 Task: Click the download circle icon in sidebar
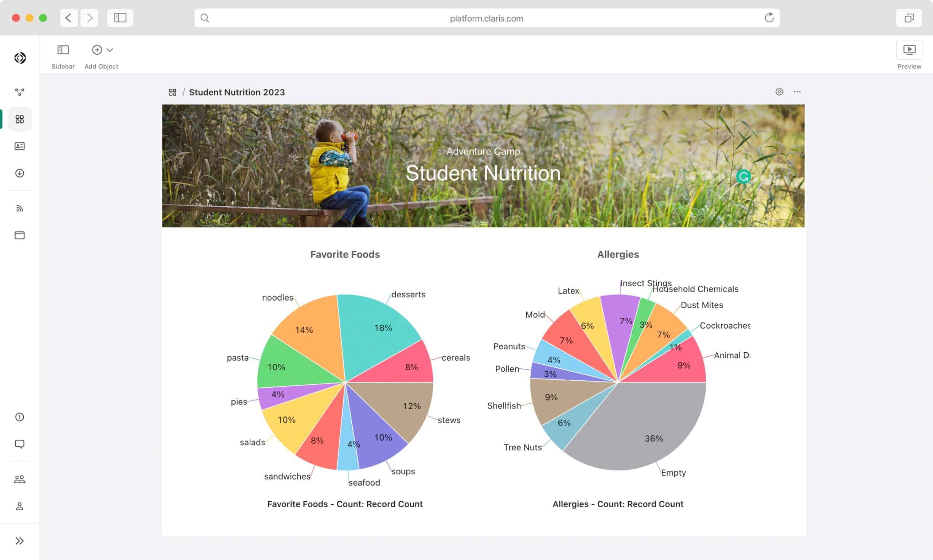pyautogui.click(x=20, y=173)
